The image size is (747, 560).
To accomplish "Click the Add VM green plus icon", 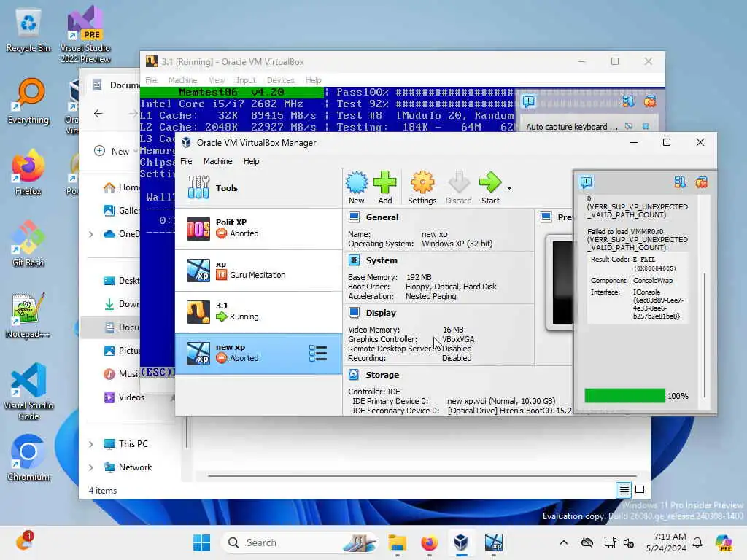I will click(x=385, y=187).
